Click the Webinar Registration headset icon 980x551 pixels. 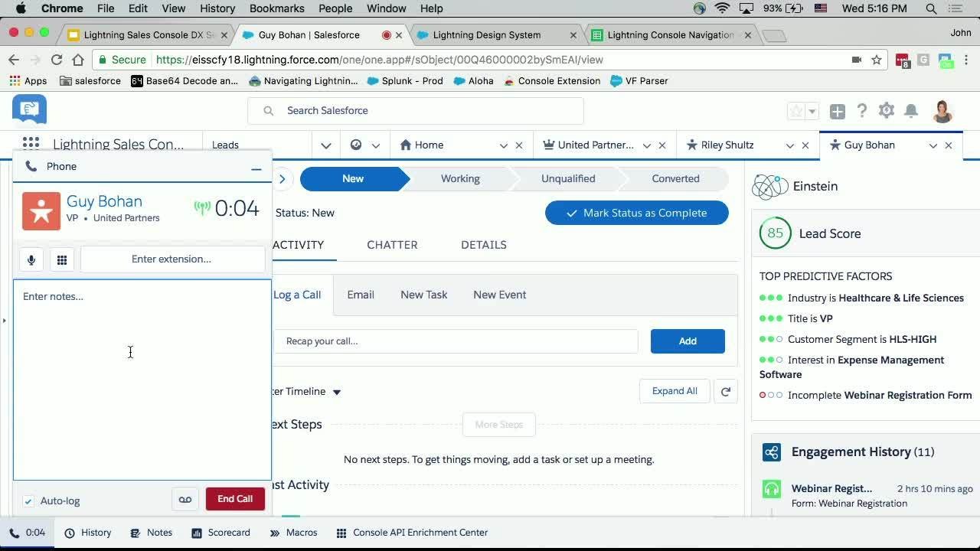tap(772, 489)
